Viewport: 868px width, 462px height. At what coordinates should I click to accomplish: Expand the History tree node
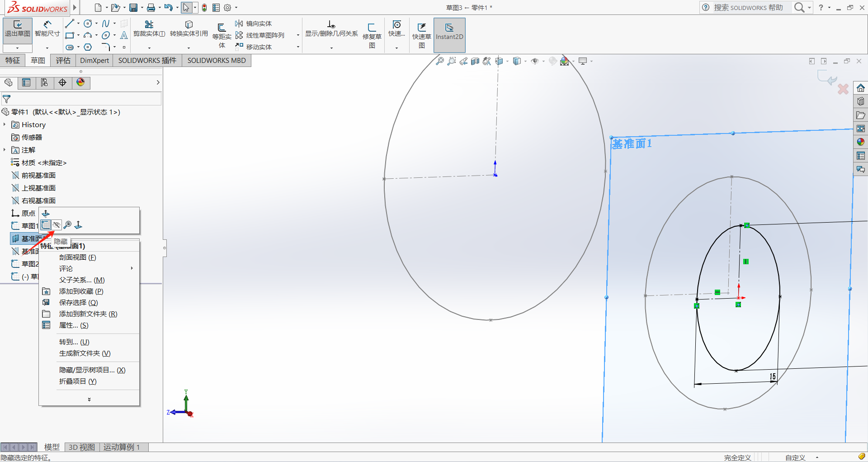point(5,124)
